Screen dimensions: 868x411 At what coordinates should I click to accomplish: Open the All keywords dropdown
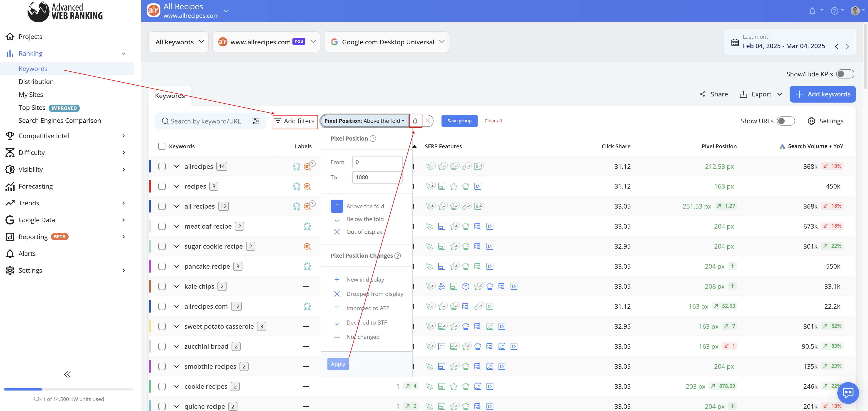click(179, 42)
